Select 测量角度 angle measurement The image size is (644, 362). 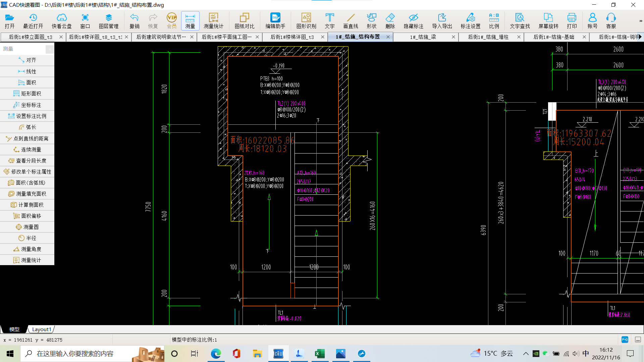pyautogui.click(x=27, y=249)
